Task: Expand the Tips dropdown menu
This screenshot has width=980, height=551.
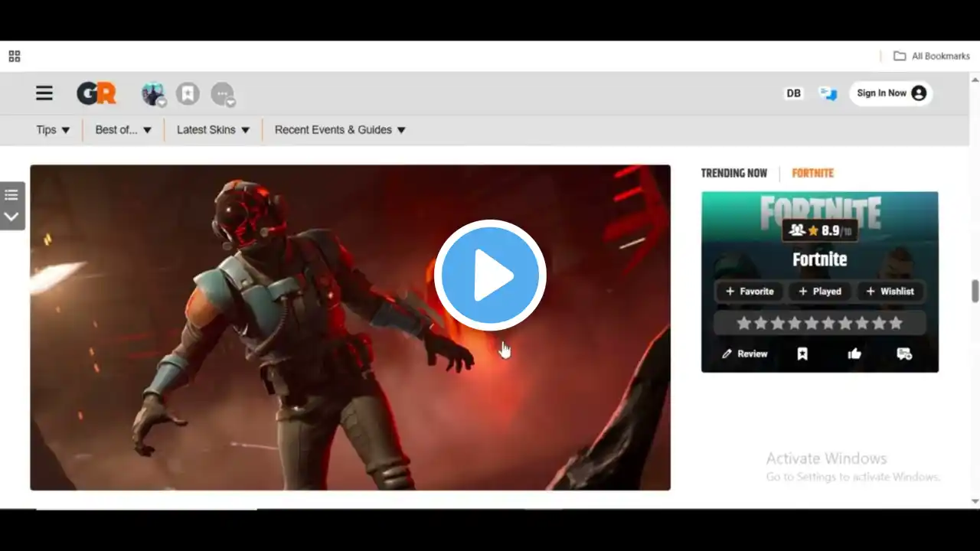Action: click(53, 130)
